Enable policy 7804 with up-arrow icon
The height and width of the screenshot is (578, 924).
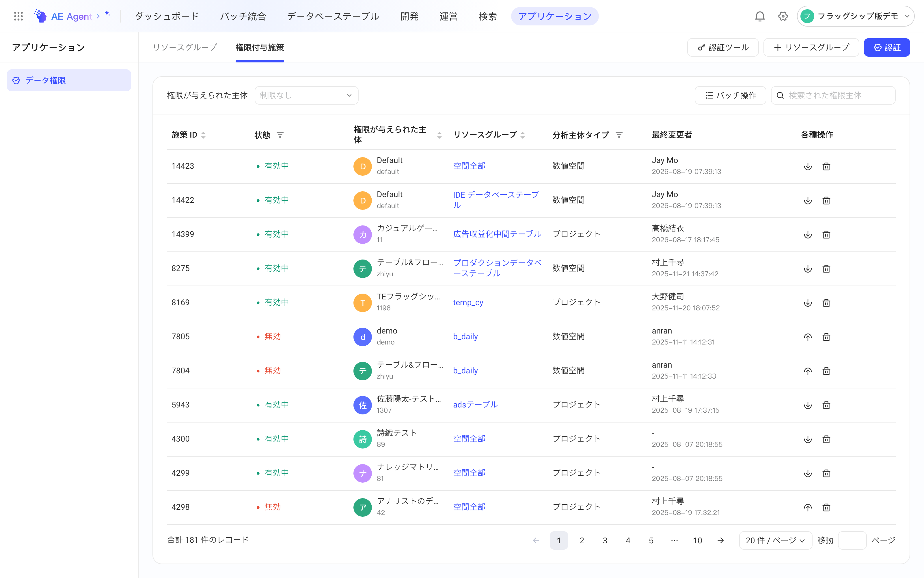[808, 371]
